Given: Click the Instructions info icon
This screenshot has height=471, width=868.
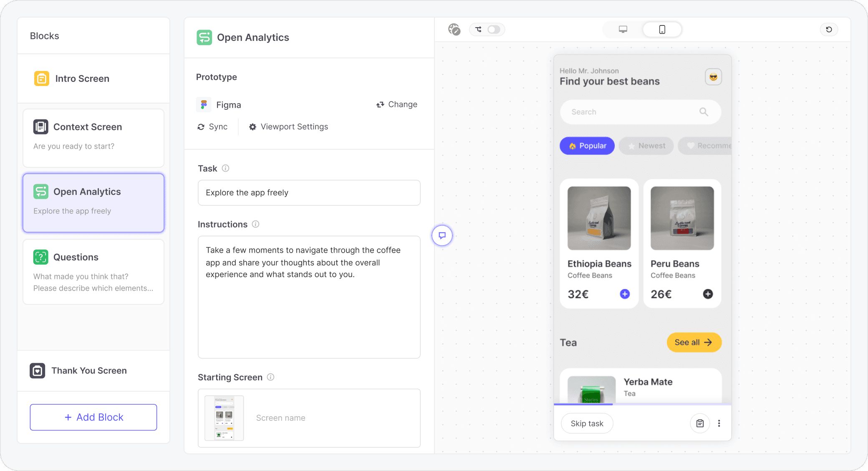Looking at the screenshot, I should tap(255, 224).
